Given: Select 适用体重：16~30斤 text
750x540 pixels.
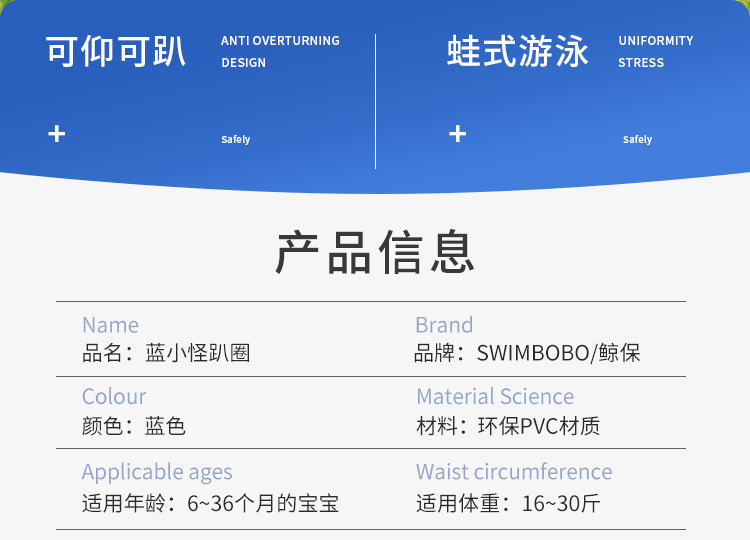Looking at the screenshot, I should point(508,503).
